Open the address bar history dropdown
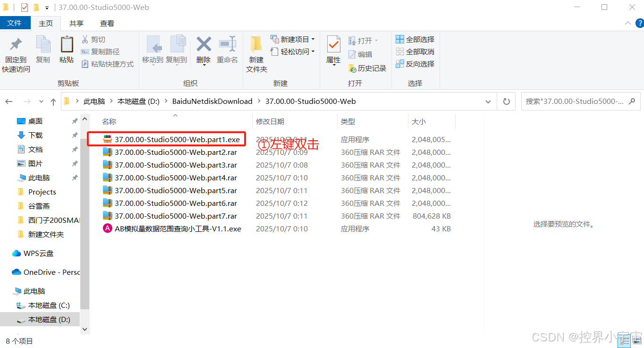644x348 pixels. (x=489, y=102)
